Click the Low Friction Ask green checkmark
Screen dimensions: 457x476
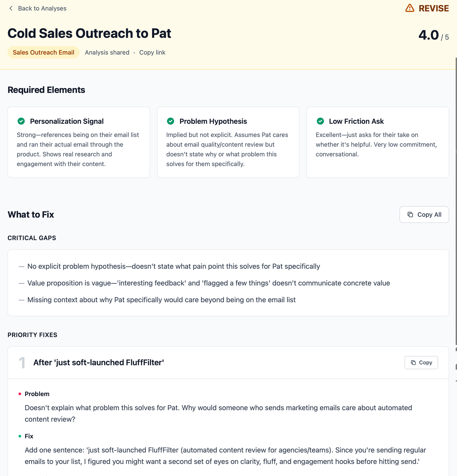tap(320, 121)
